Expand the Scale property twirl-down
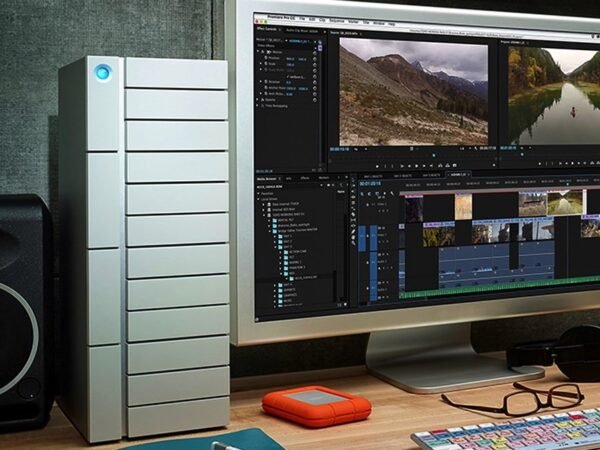The width and height of the screenshot is (600, 450). point(261,64)
